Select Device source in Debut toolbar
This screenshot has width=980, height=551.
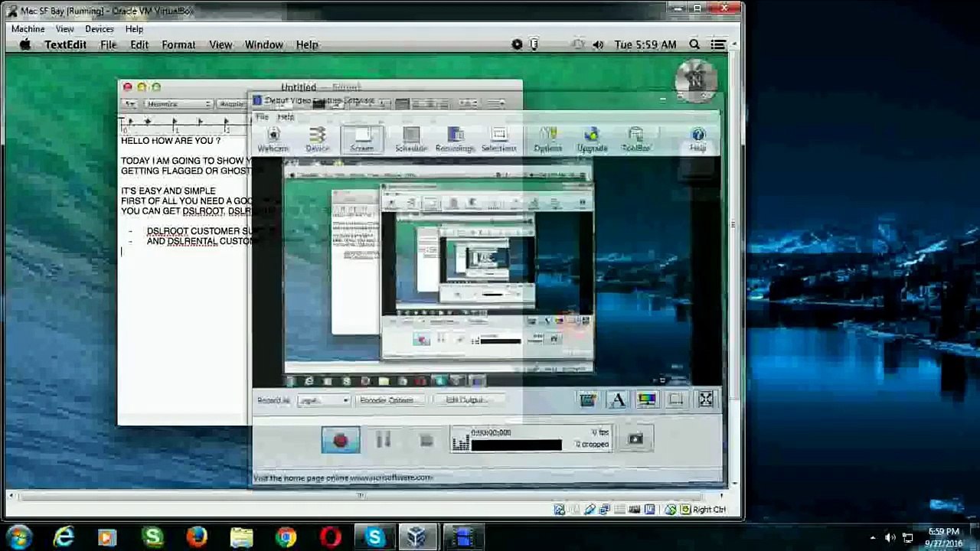pyautogui.click(x=317, y=139)
